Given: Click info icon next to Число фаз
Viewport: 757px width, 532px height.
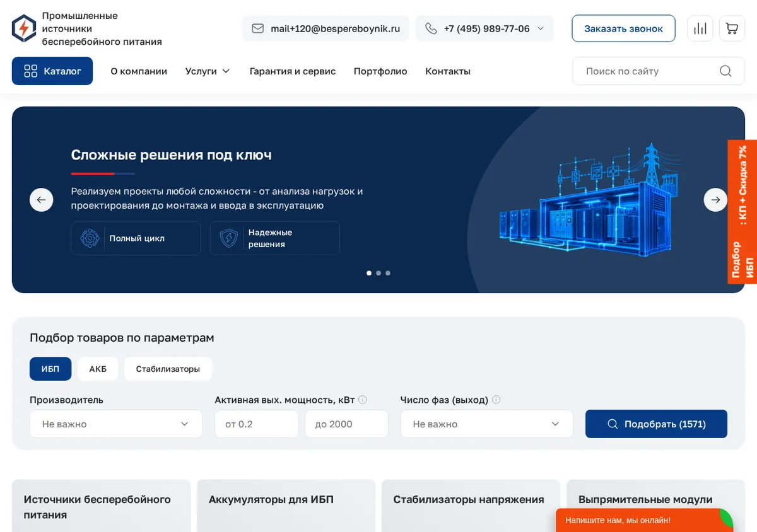Looking at the screenshot, I should point(496,400).
